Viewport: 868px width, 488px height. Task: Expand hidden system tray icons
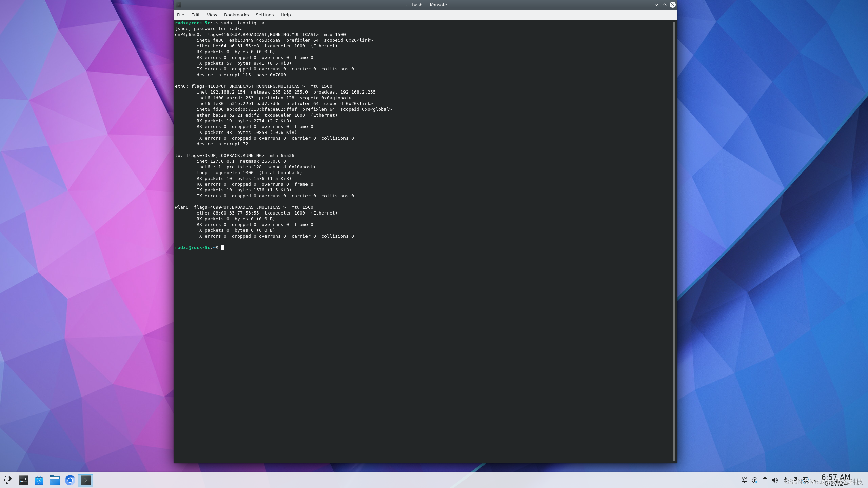tap(815, 480)
